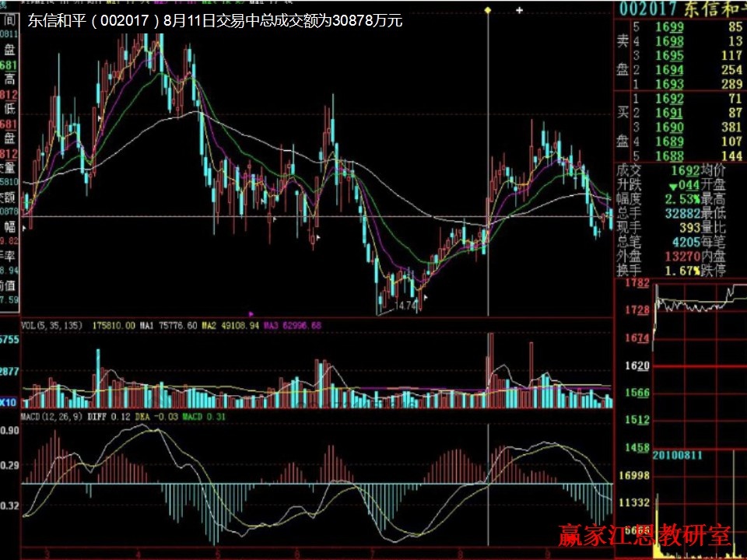Viewport: 747px width, 560px height.
Task: Click the 14.74 low price annotation
Action: [406, 306]
